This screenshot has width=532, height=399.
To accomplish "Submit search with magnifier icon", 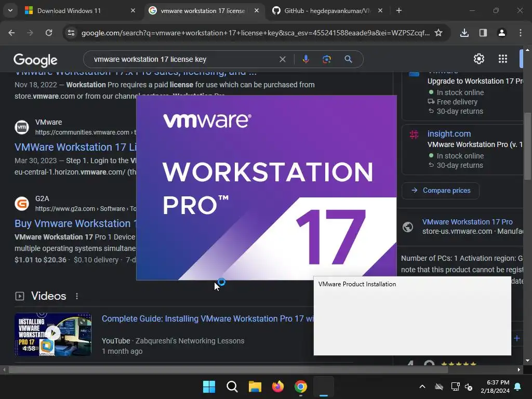I will [348, 59].
